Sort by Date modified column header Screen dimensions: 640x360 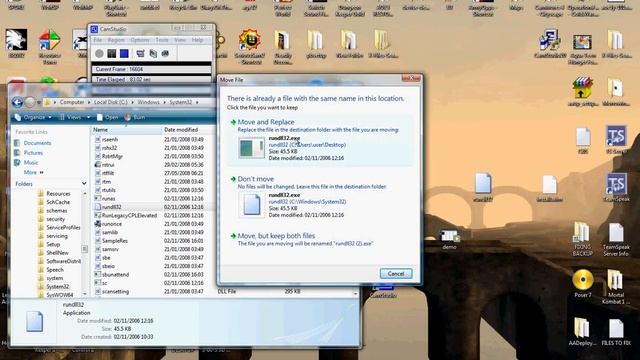coord(188,129)
